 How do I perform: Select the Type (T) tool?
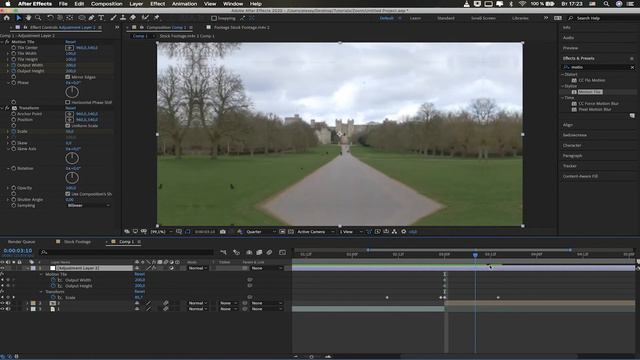(x=101, y=18)
